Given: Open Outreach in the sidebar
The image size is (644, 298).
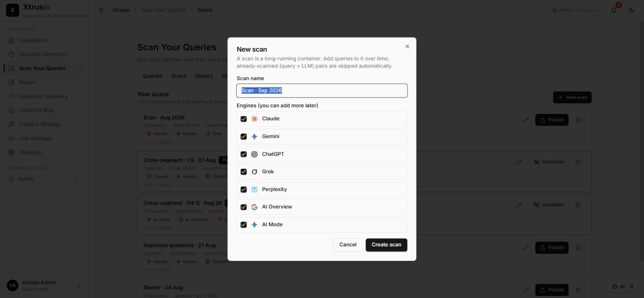Looking at the screenshot, I should [x=44, y=152].
